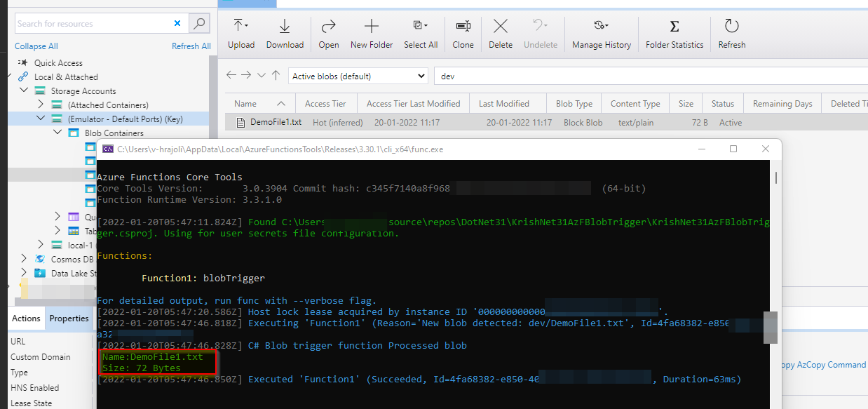Screen dimensions: 868x409
Task: Expand the Tables node arrow
Action: pos(57,231)
